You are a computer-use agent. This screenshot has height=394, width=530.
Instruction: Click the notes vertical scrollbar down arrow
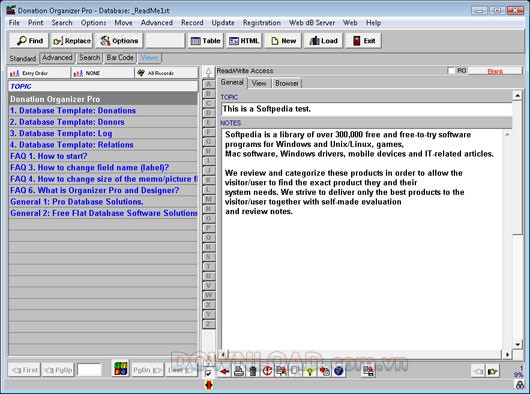tap(517, 344)
